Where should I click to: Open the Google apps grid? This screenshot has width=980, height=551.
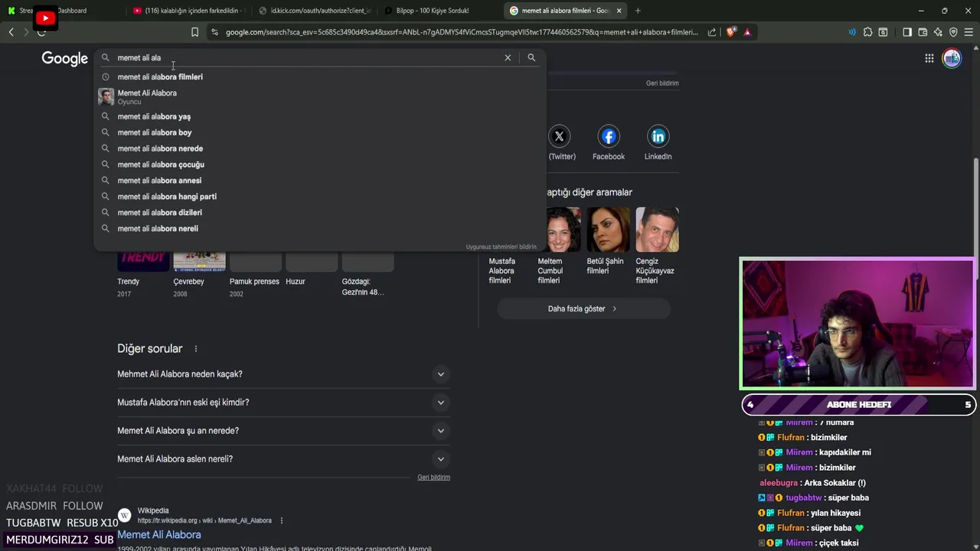929,58
